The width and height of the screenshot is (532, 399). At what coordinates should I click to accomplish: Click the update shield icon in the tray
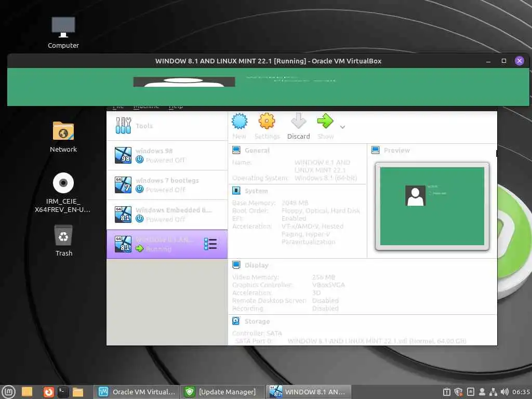[458, 392]
